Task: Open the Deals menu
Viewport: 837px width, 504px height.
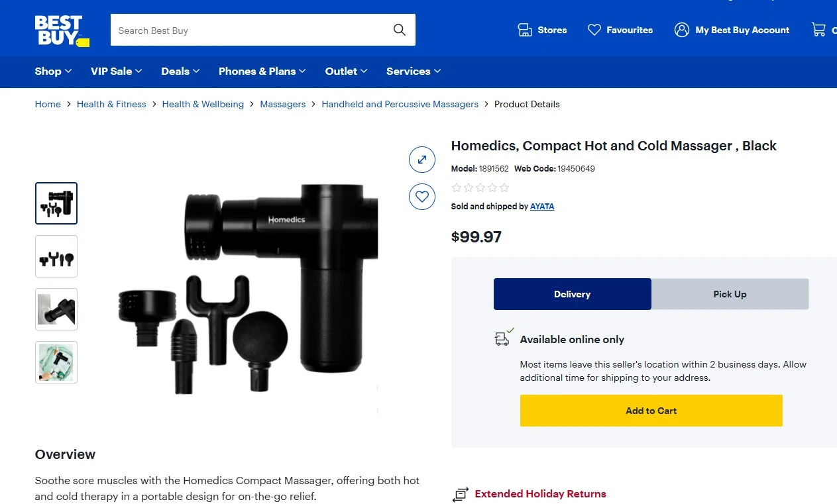Action: pos(180,72)
